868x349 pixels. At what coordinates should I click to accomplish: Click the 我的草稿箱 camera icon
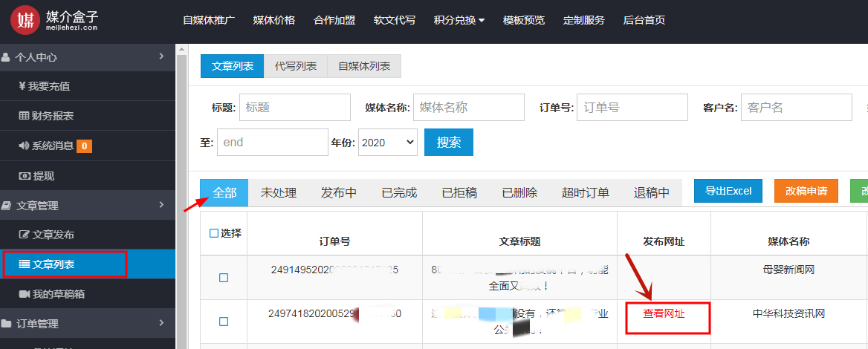(x=24, y=294)
